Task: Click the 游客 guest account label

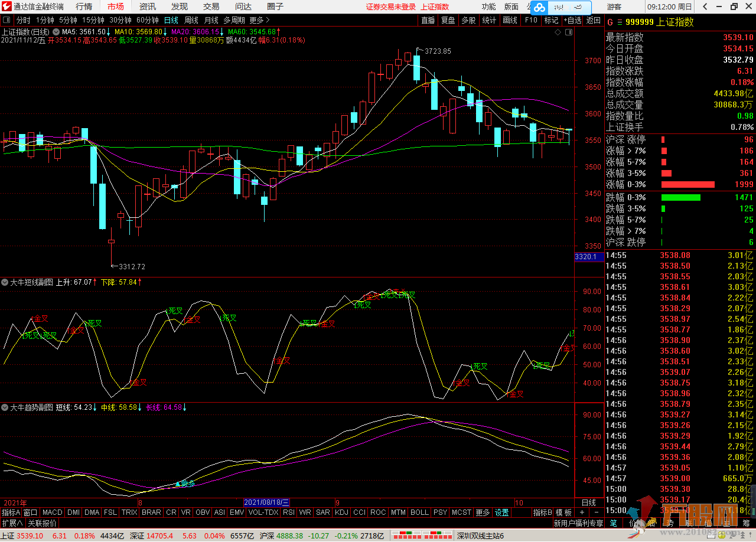Action: point(614,6)
